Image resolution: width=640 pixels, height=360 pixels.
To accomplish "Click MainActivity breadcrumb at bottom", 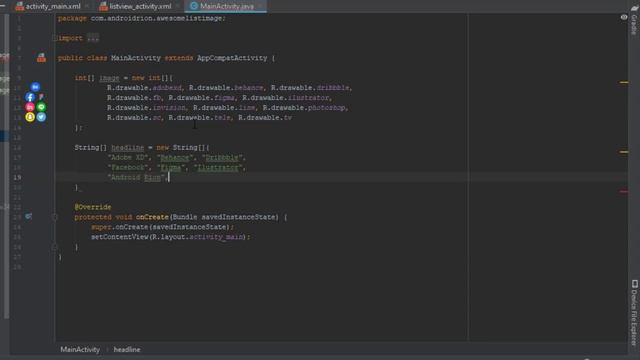I will (x=80, y=349).
